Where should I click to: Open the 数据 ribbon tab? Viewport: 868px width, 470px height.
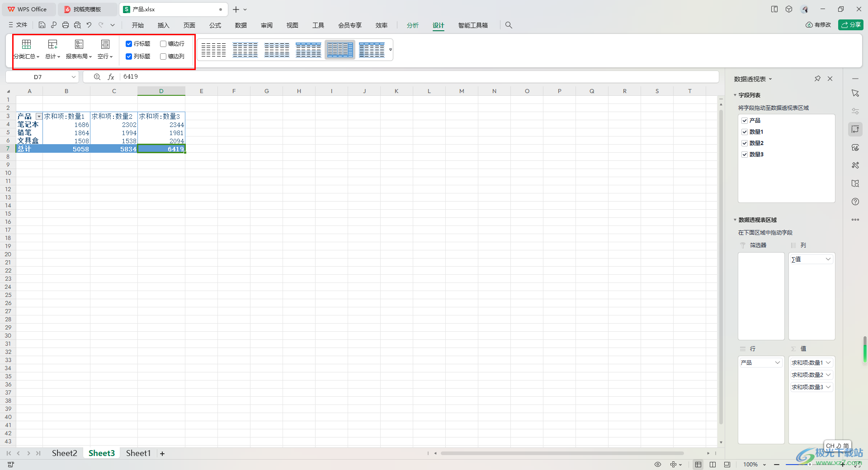coord(241,25)
